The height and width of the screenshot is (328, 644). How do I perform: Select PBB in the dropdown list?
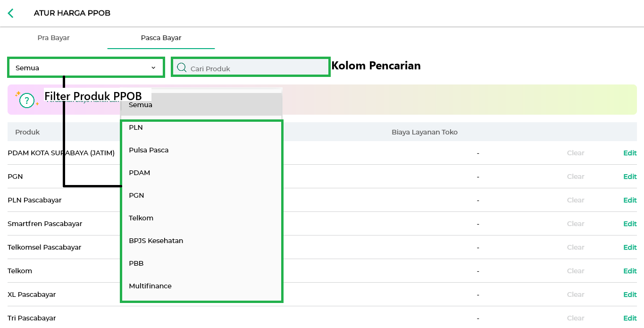click(201, 263)
